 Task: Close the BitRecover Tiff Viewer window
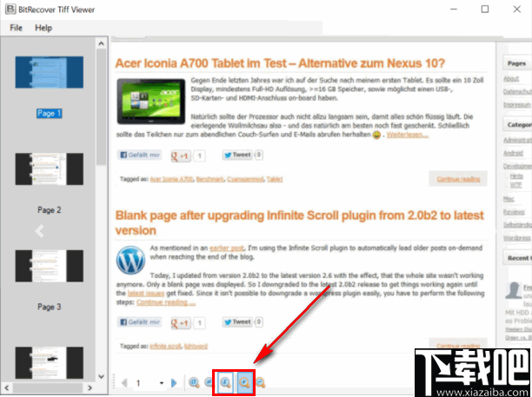pos(516,10)
